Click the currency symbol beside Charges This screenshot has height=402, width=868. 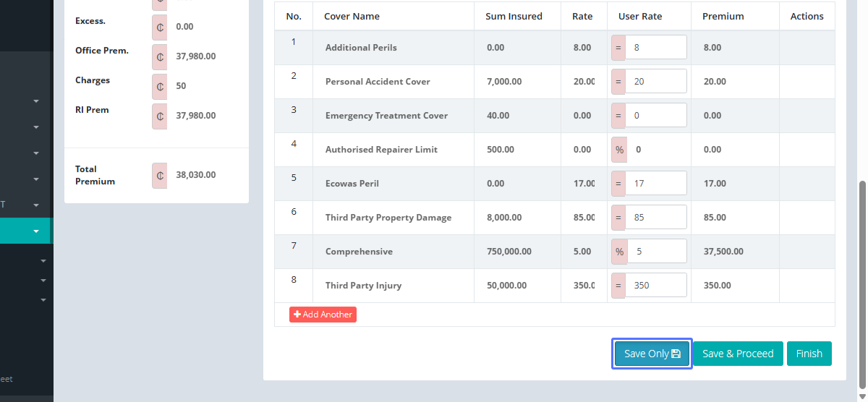159,86
